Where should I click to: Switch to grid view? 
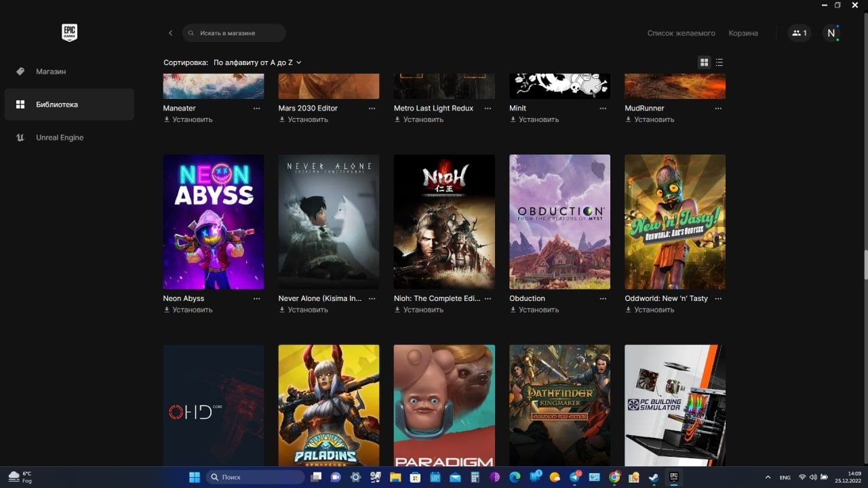[704, 62]
